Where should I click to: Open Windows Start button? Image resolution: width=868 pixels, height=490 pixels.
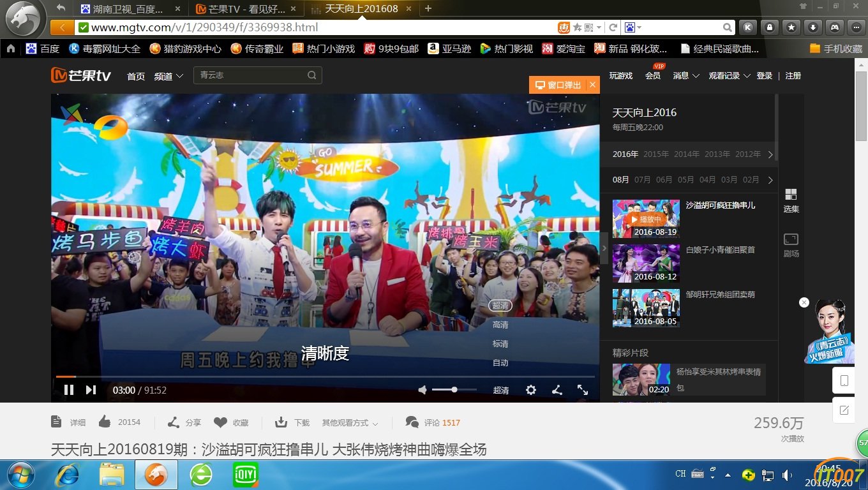(21, 475)
